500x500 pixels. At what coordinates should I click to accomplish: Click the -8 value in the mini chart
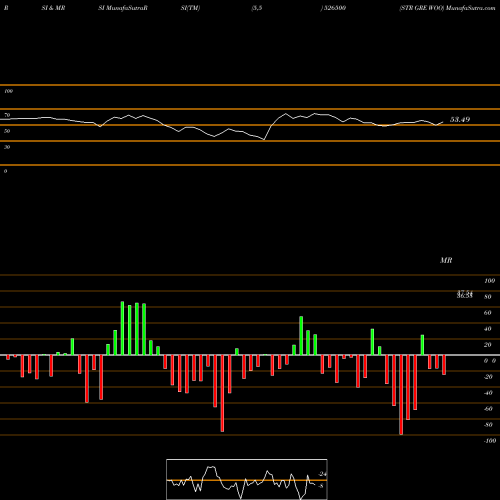320,486
